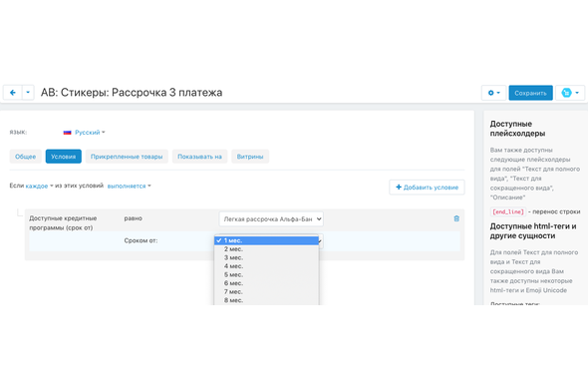The height and width of the screenshot is (390, 588).
Task: Open the storefront cart icon menu
Action: tap(570, 93)
